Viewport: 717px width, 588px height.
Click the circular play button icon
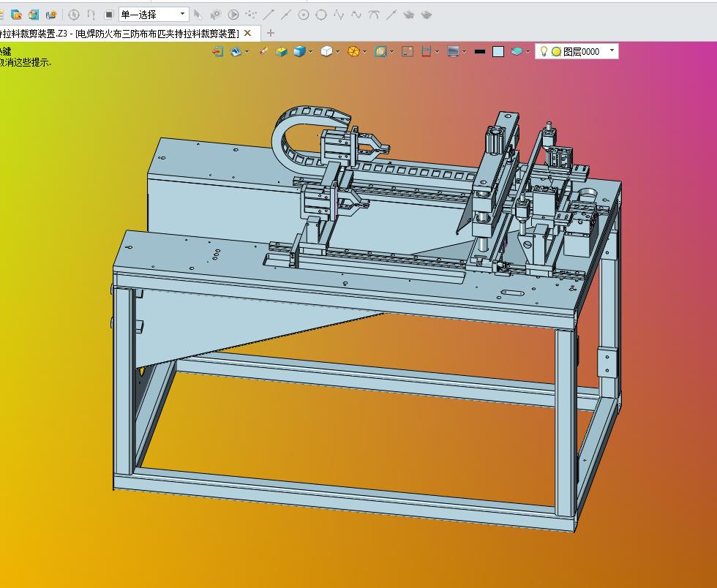[x=233, y=15]
